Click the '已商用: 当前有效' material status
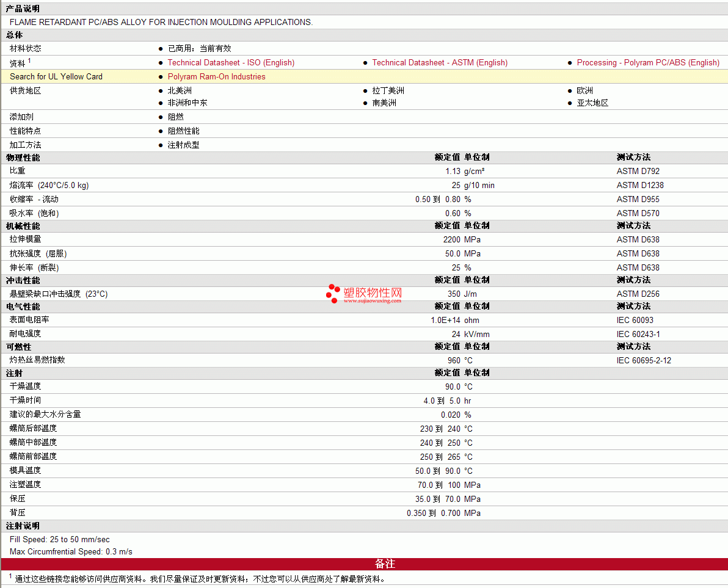 (200, 48)
